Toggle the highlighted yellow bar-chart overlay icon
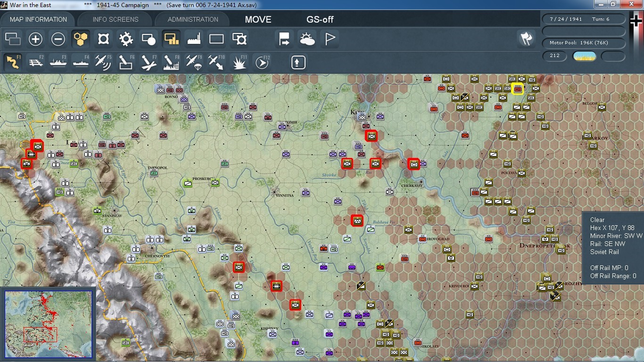The height and width of the screenshot is (362, 644). pos(171,39)
